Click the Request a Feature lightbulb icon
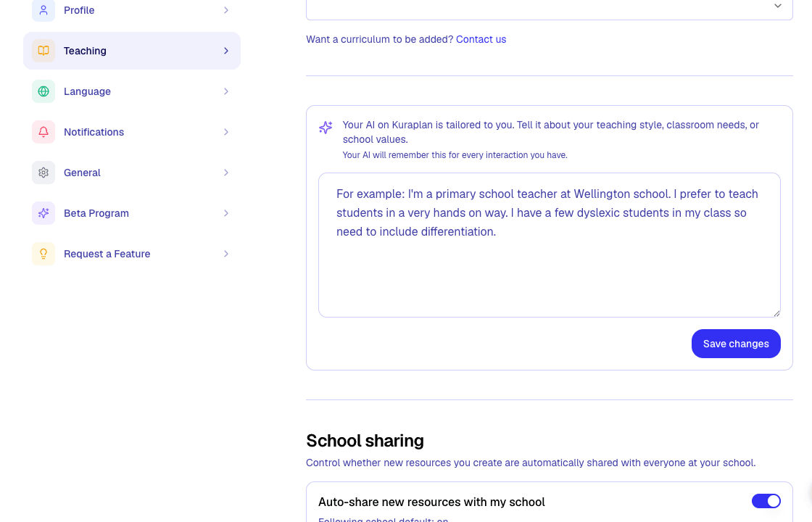 (x=43, y=254)
